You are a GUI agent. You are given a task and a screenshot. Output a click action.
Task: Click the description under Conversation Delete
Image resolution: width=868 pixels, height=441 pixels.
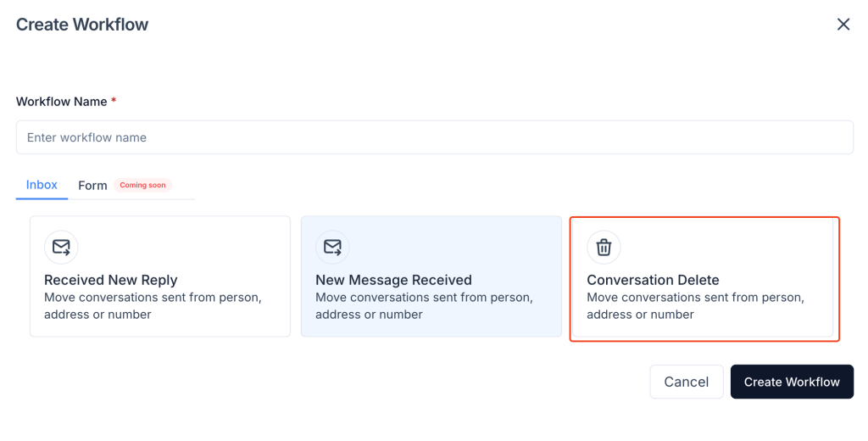click(695, 306)
